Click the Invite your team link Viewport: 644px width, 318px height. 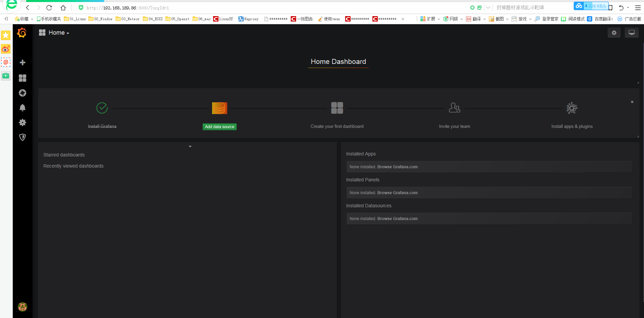point(454,127)
